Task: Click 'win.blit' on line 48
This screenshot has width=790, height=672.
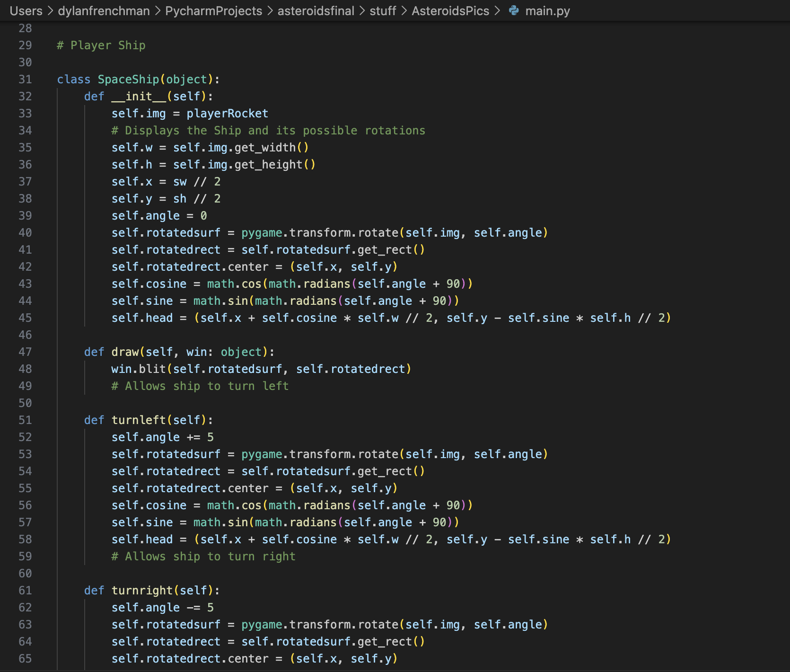Action: 139,369
